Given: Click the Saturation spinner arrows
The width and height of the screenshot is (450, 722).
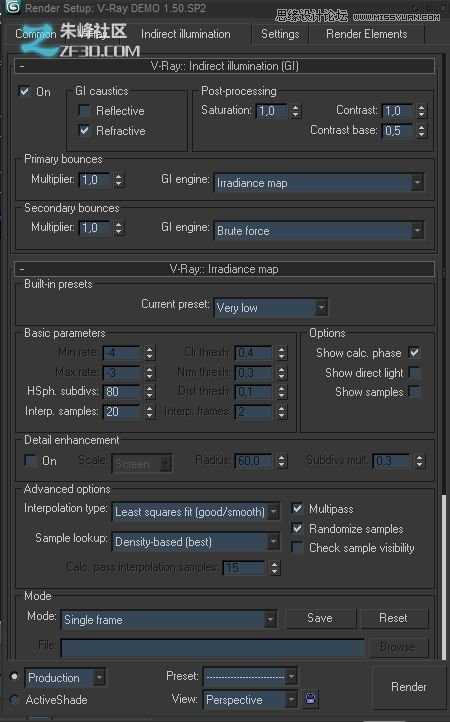Looking at the screenshot, I should pyautogui.click(x=296, y=111).
